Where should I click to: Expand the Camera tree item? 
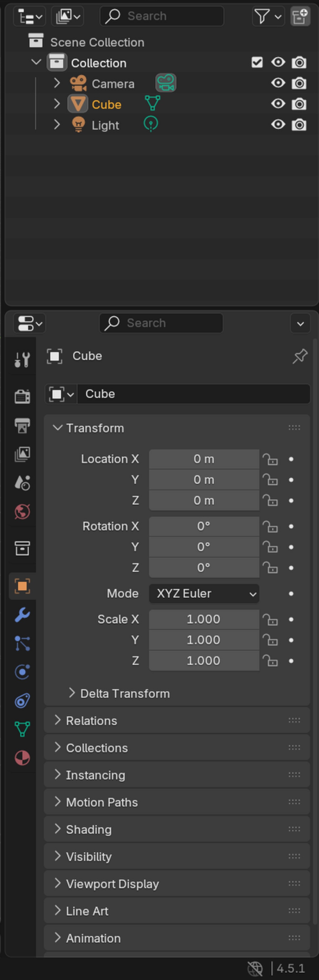(57, 83)
